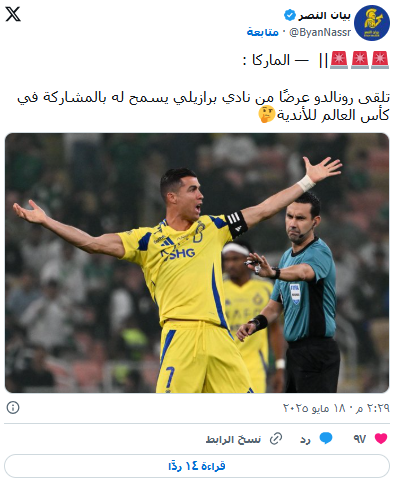View the Ronaldo match photo

click(197, 263)
